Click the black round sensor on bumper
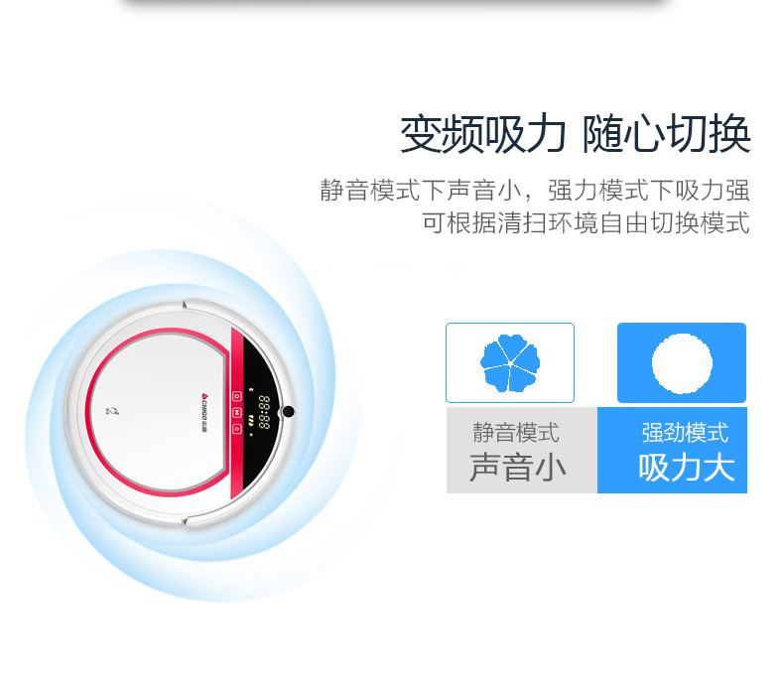The width and height of the screenshot is (784, 691). coord(289,411)
